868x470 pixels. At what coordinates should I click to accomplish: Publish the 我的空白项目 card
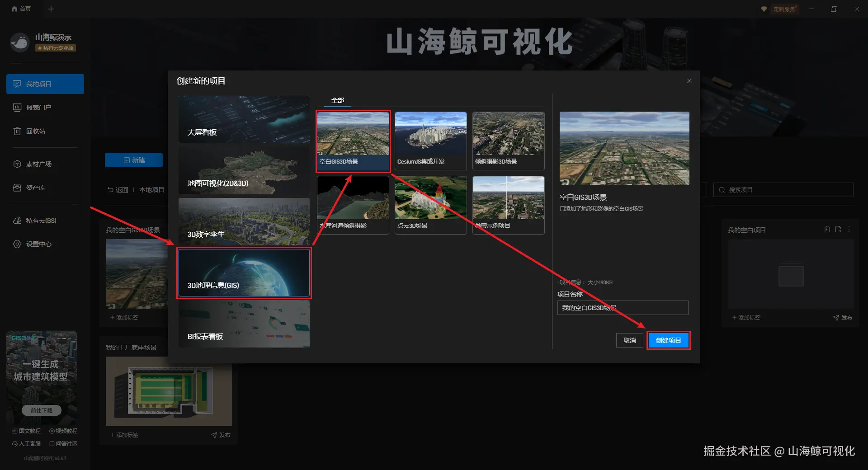point(843,318)
